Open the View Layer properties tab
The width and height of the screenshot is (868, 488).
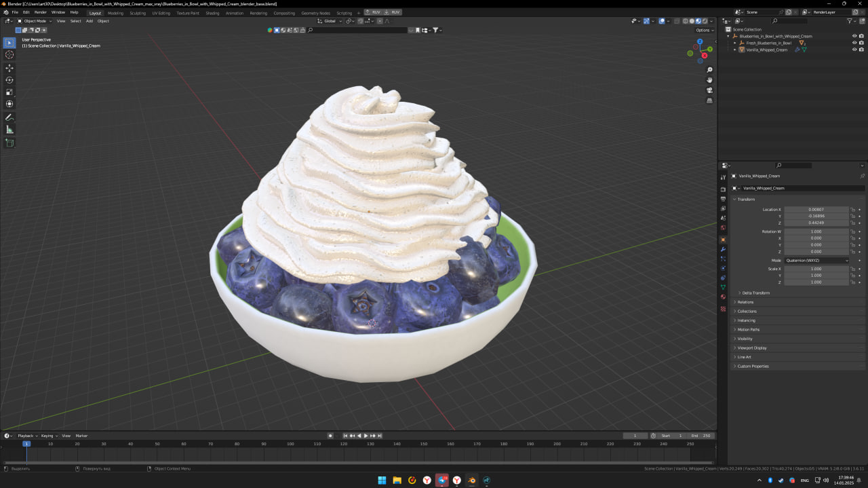click(723, 208)
